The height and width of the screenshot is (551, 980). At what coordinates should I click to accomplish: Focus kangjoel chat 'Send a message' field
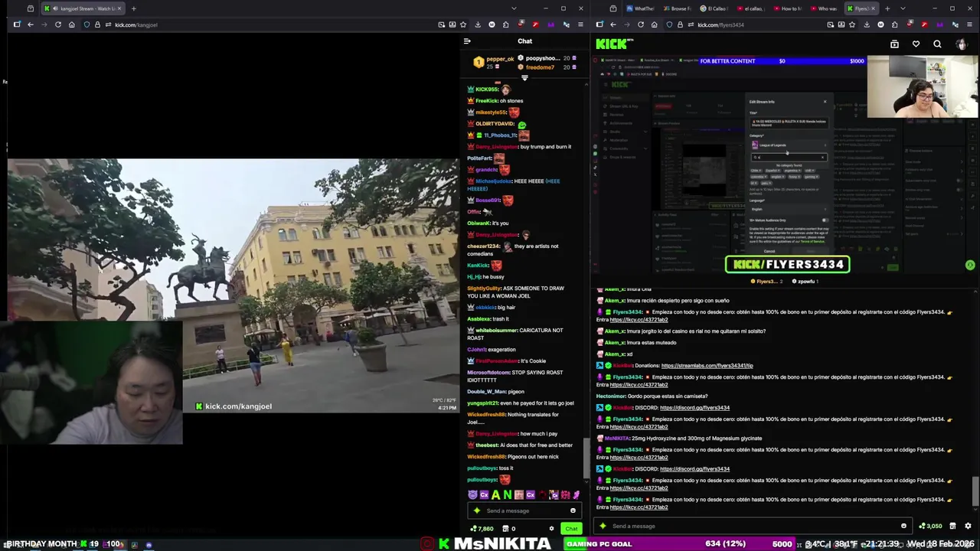point(524,510)
